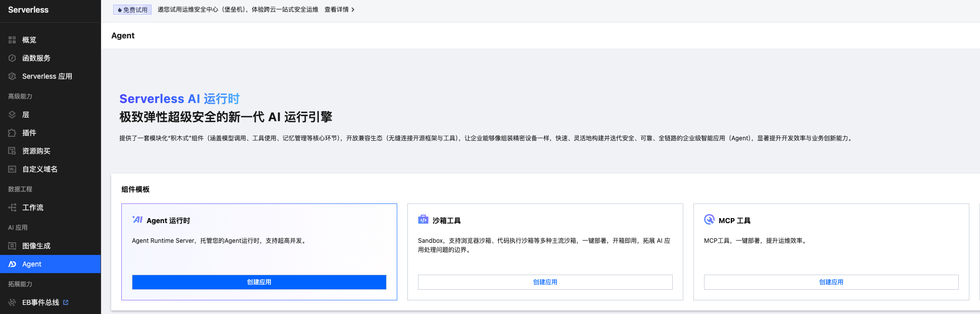Click the flame icon in 免费试用 badge
Image resolution: width=980 pixels, height=314 pixels.
click(x=120, y=10)
